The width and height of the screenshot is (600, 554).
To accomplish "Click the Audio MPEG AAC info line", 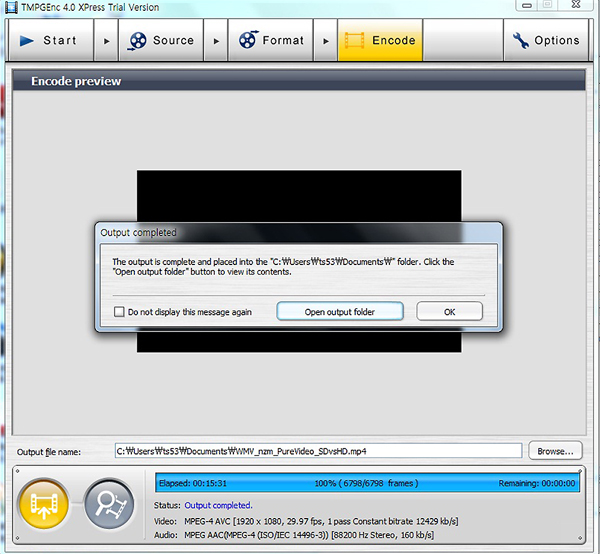I will pos(294,534).
